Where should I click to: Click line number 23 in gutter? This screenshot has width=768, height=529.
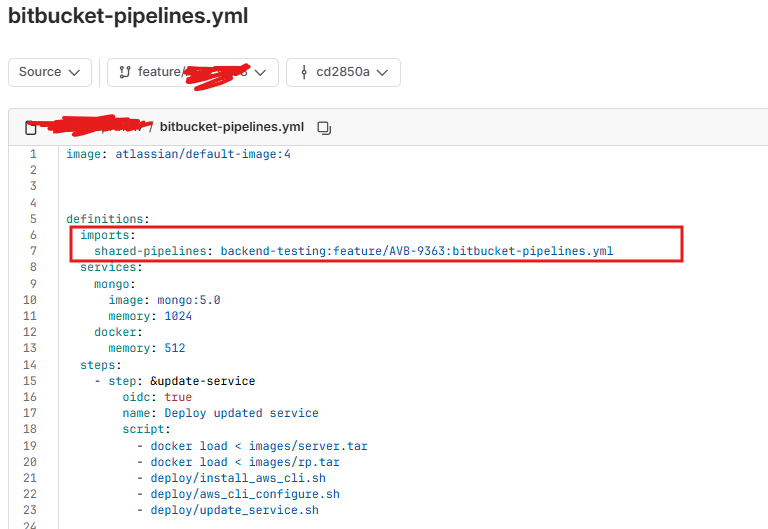point(30,510)
